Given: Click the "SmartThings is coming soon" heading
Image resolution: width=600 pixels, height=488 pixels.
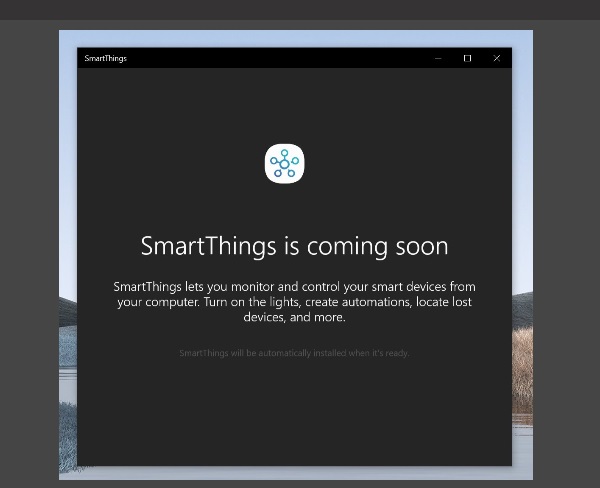Looking at the screenshot, I should [294, 246].
